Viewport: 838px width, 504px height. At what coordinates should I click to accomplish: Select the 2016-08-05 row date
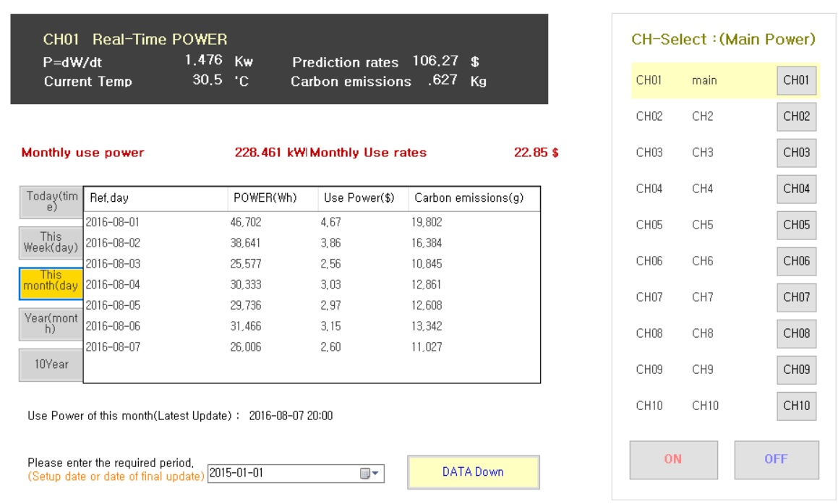pos(113,305)
